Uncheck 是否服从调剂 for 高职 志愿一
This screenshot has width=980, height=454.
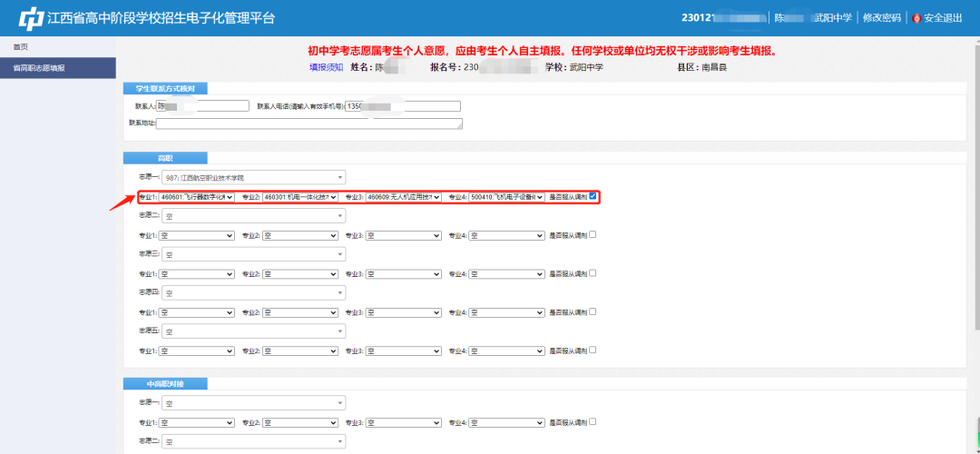593,196
